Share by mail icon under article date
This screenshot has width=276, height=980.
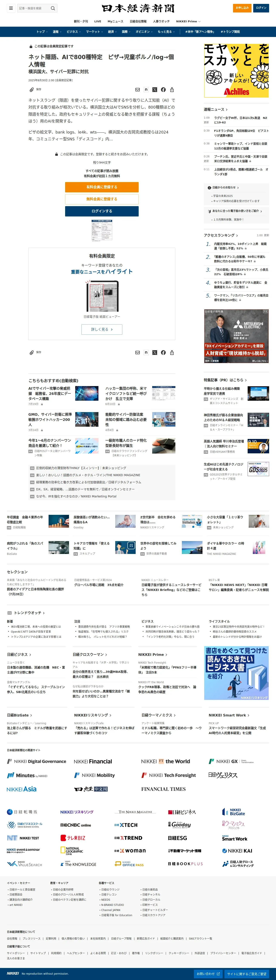(138, 90)
